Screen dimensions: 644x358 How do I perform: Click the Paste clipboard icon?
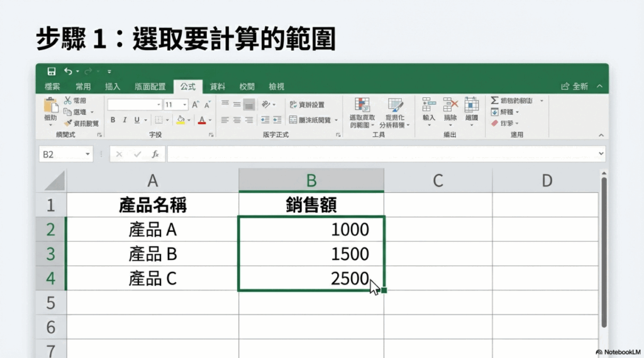click(51, 105)
